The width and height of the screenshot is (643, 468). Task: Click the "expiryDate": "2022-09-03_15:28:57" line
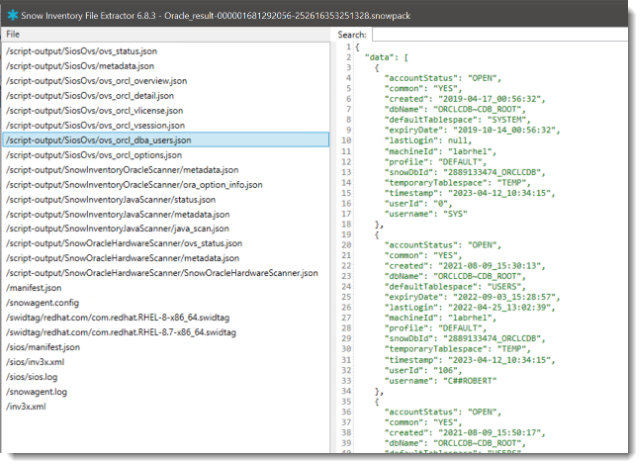pos(472,297)
